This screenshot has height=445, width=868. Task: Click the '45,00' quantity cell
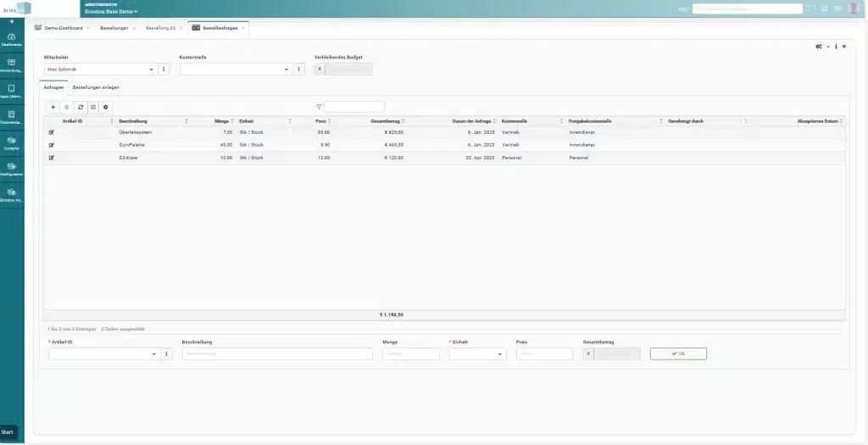pos(226,145)
